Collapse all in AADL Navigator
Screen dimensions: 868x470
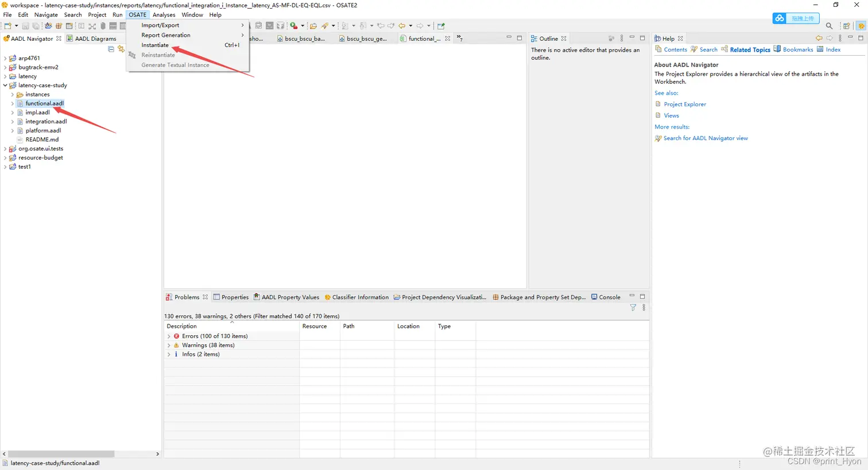111,49
